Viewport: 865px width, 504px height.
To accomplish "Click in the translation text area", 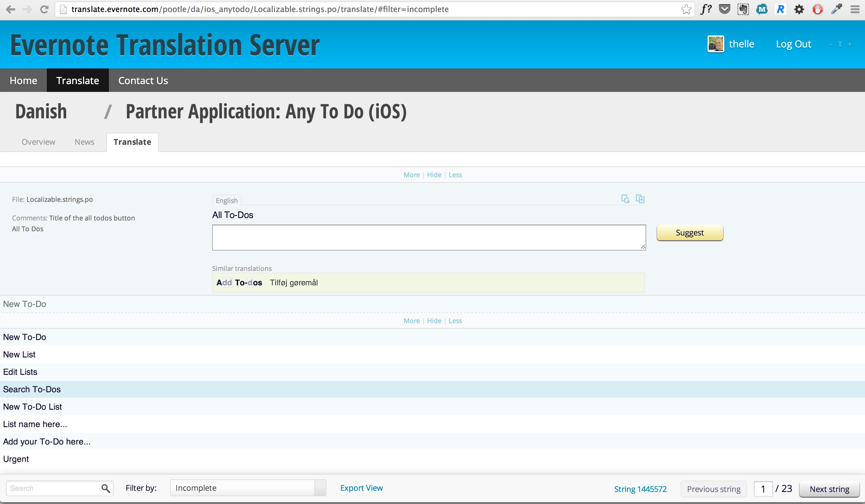I will (x=429, y=237).
